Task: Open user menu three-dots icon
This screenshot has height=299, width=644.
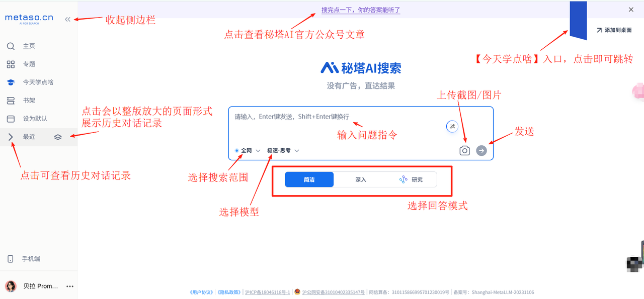Action: [70, 286]
